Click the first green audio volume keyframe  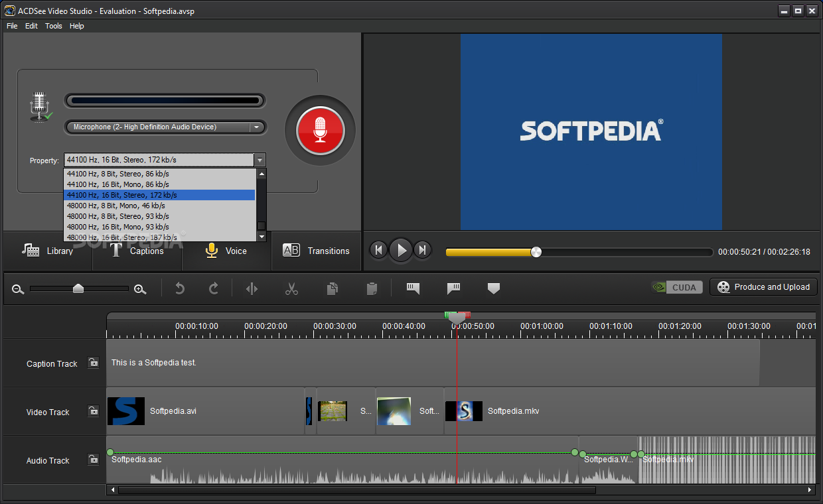110,452
